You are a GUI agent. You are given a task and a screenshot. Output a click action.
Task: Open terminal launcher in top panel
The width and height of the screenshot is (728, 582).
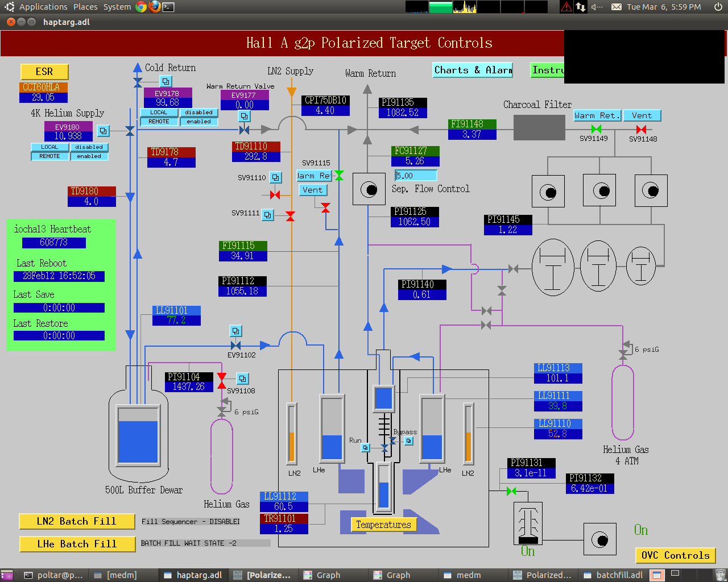(x=168, y=7)
